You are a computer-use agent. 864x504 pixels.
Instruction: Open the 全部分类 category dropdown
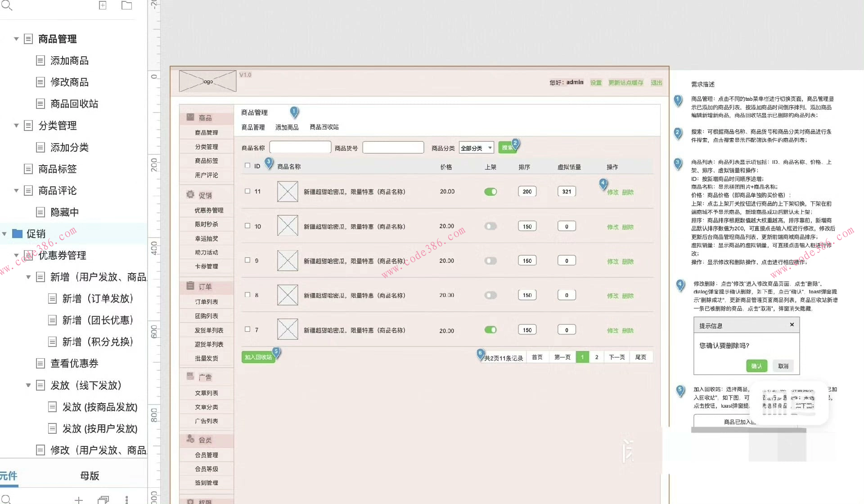pyautogui.click(x=476, y=148)
